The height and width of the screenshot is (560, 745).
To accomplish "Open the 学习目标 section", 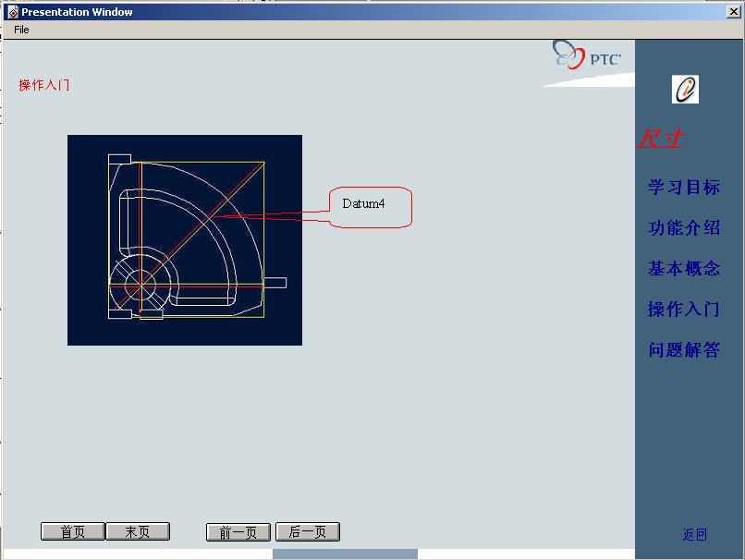I will [x=683, y=188].
